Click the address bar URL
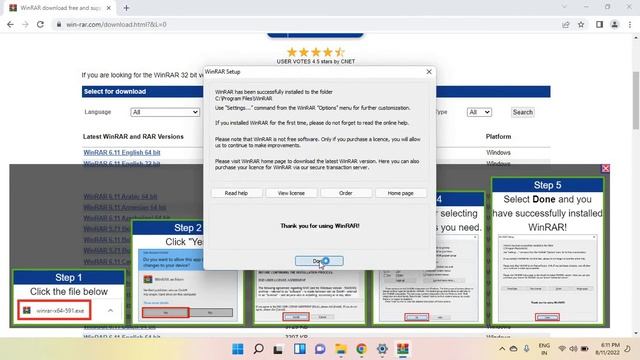 (x=116, y=24)
